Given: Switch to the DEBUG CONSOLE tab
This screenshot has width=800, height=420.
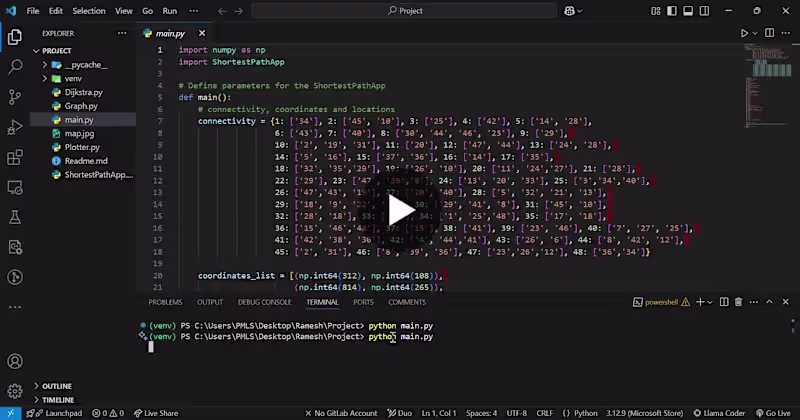Looking at the screenshot, I should (x=264, y=302).
